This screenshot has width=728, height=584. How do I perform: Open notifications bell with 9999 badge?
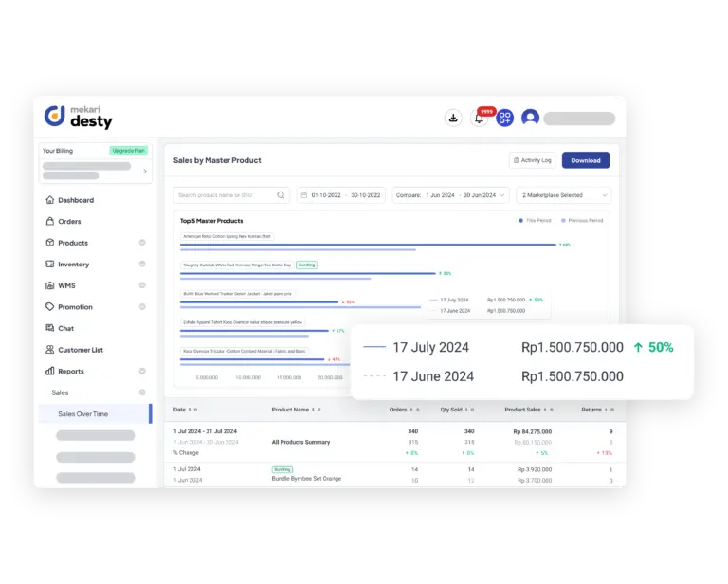coord(480,119)
